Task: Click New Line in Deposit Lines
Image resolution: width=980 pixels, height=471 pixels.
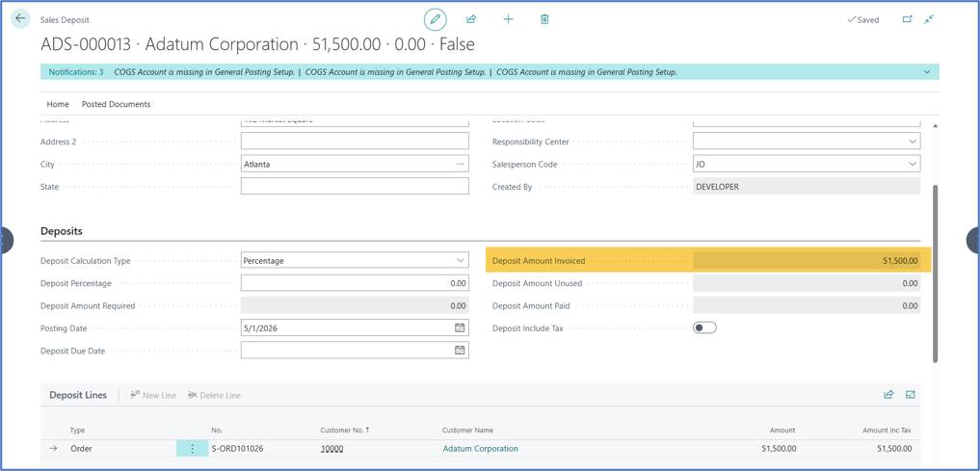Action: [153, 396]
